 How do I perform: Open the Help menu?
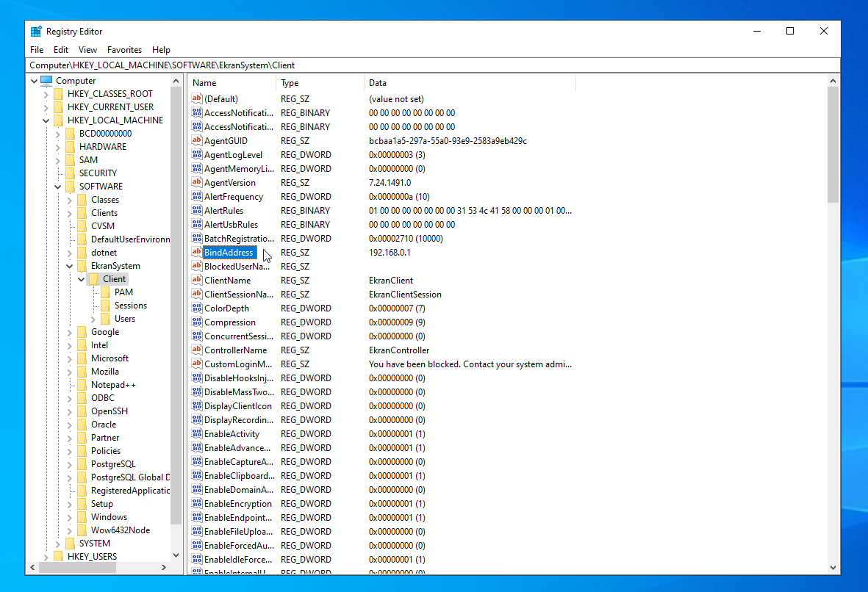161,50
